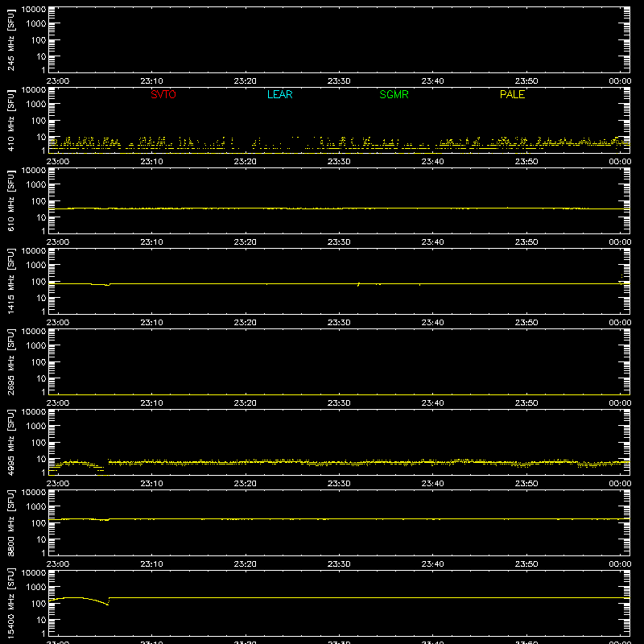Image resolution: width=644 pixels, height=644 pixels.
Task: Click the yellow PALE station label
Action: 512,94
